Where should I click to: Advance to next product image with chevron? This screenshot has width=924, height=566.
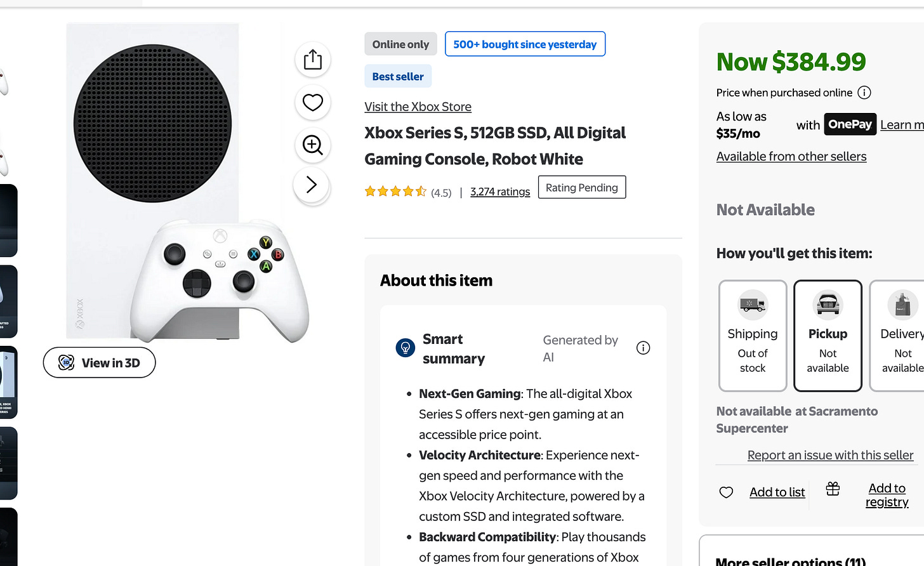coord(312,185)
